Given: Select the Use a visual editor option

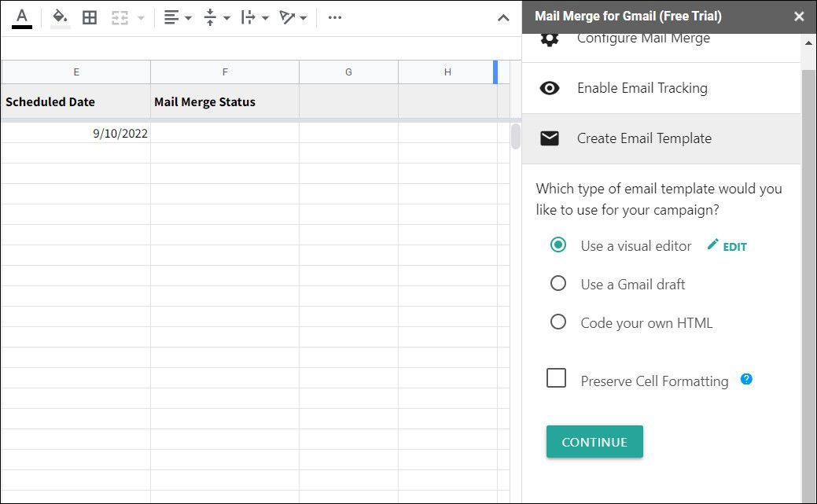Looking at the screenshot, I should tap(558, 245).
